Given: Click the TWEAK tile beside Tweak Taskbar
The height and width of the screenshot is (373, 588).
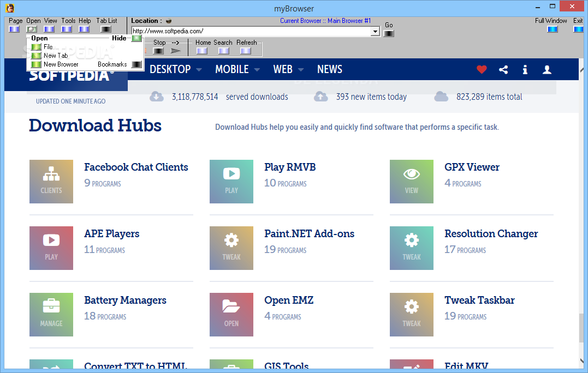Looking at the screenshot, I should pos(411,315).
